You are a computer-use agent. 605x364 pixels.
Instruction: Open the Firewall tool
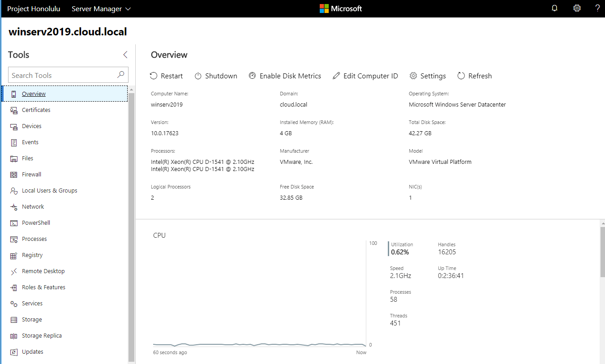pyautogui.click(x=31, y=175)
